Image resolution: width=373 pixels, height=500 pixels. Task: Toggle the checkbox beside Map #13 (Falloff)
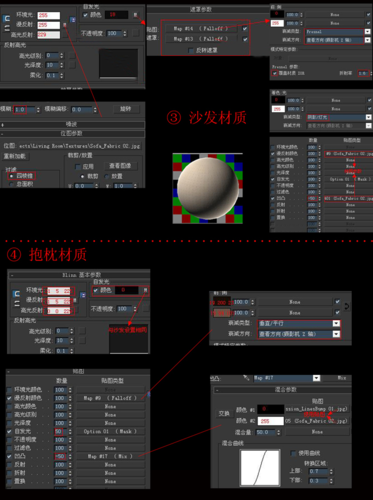245,39
